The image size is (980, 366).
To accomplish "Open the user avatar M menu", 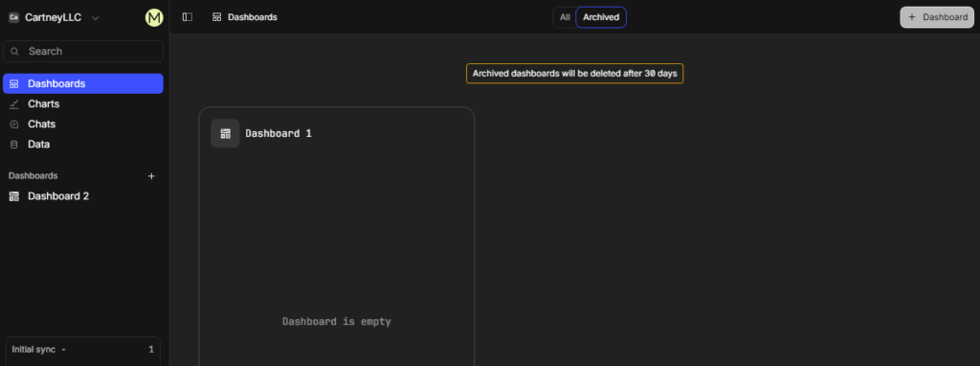I will tap(154, 17).
